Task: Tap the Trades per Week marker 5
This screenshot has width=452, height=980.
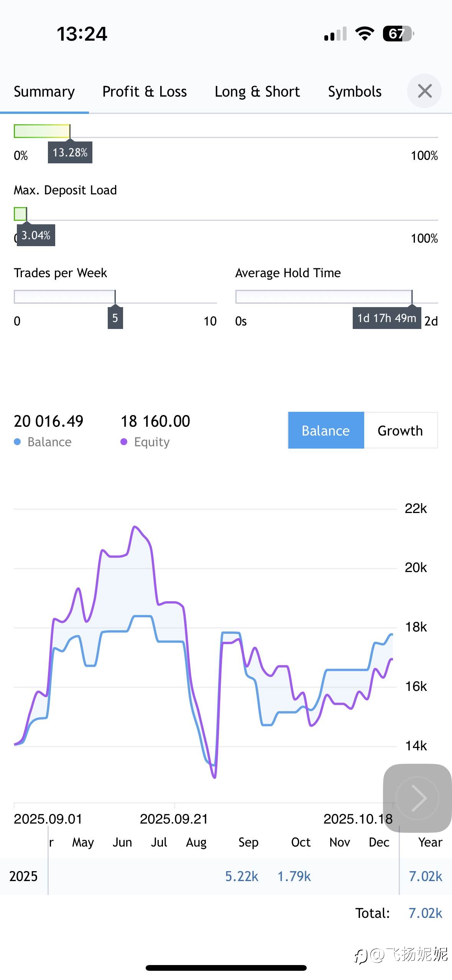Action: (115, 318)
